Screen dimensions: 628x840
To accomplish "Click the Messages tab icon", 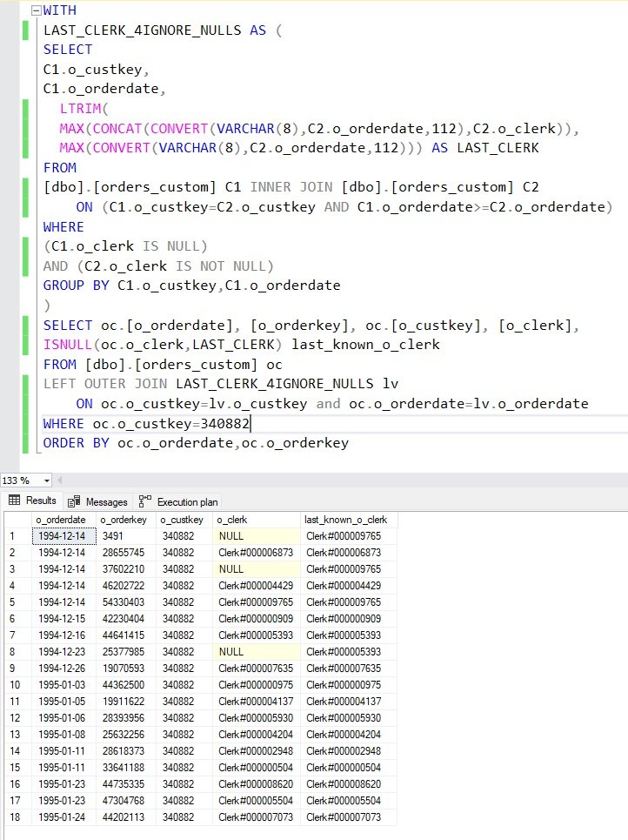I will 74,501.
